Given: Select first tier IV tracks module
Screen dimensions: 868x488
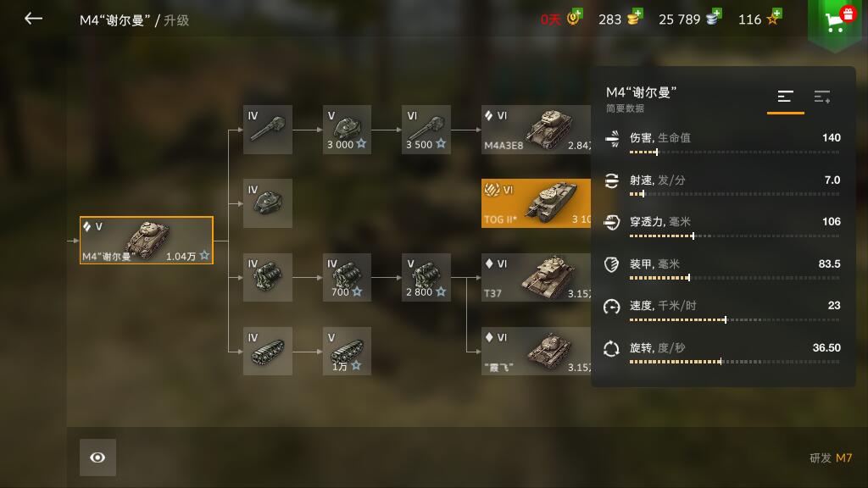Looking at the screenshot, I should tap(267, 351).
